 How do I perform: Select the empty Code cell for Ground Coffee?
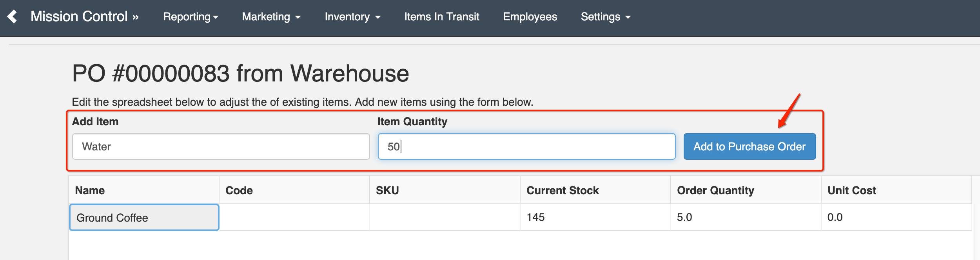pos(294,217)
